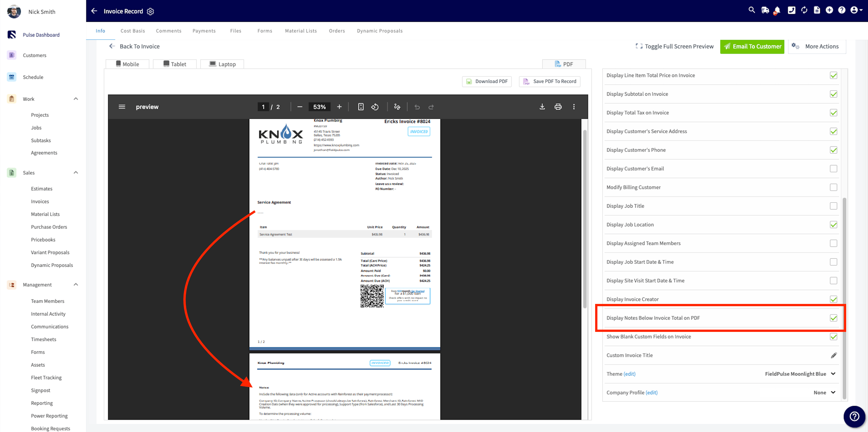Switch to the Comments tab
Screen dimensions: 868x432
(169, 31)
